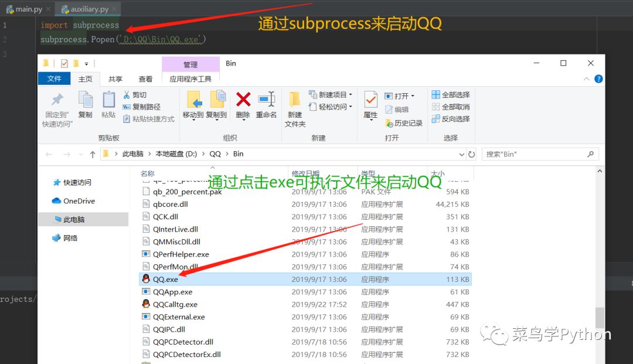Click the Copy to (复制到) icon
Screen dimensions: 633x364
click(217, 99)
